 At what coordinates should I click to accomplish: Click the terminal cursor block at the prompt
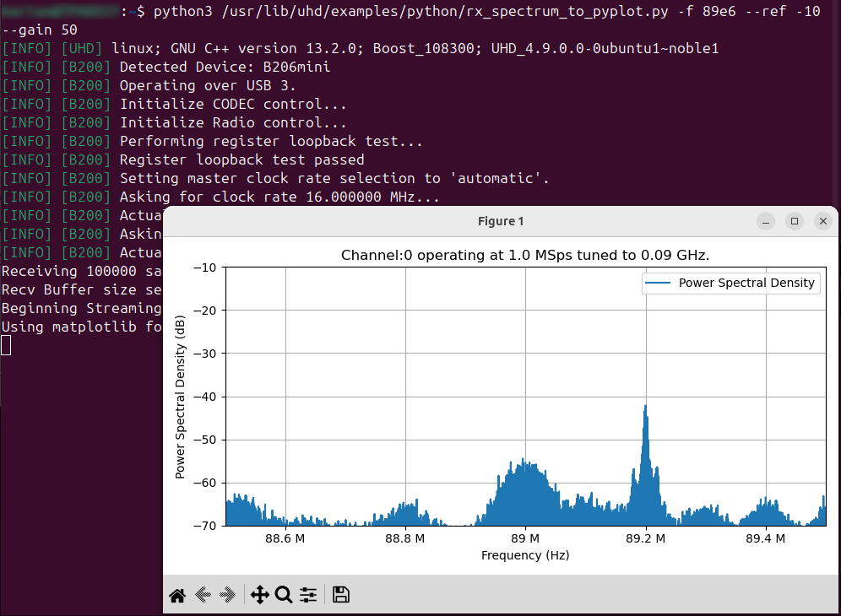click(x=6, y=345)
